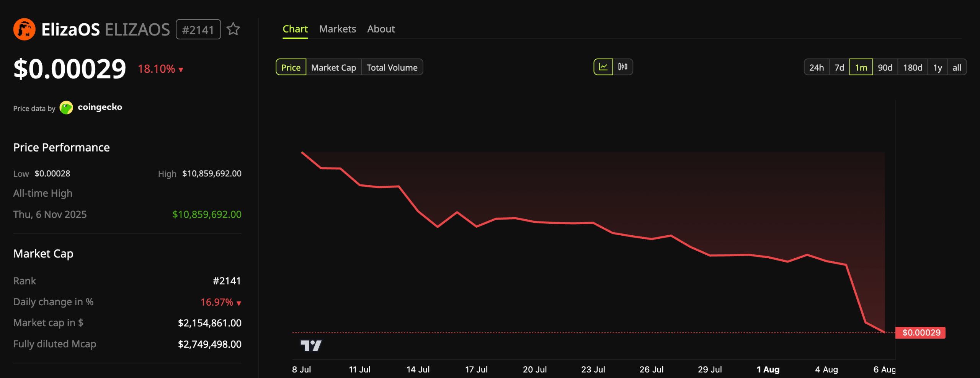The height and width of the screenshot is (378, 980).
Task: Click the 1 Aug date on chart axis
Action: [768, 370]
